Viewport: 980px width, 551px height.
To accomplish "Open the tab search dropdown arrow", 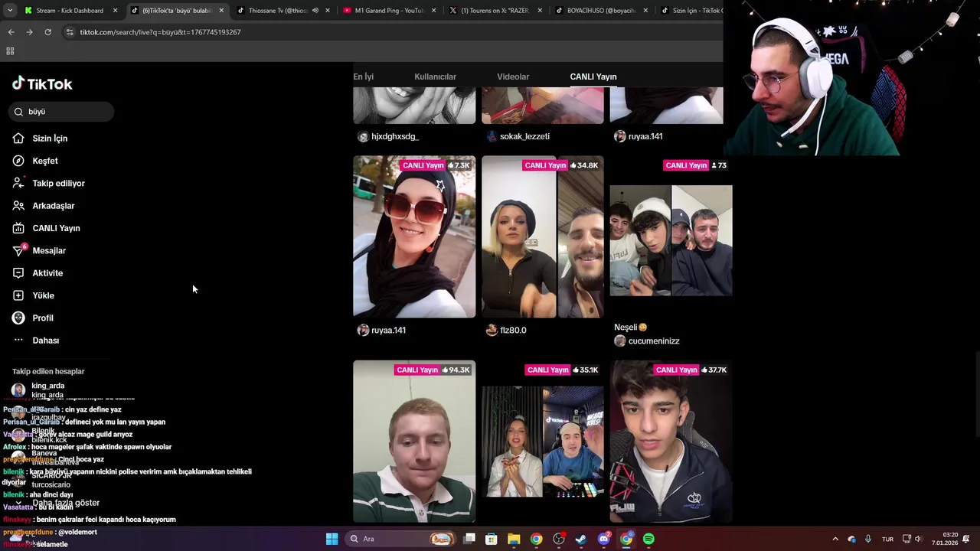I will [9, 11].
